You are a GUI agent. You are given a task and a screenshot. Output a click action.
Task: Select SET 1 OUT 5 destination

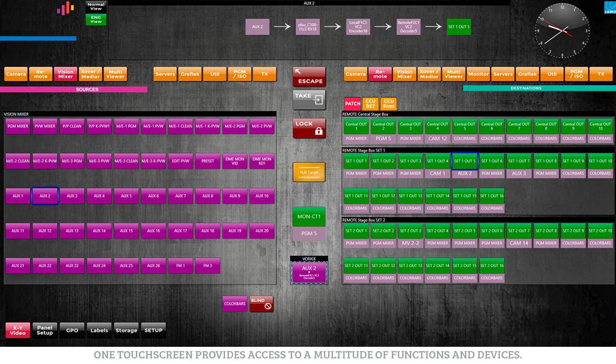click(x=465, y=161)
